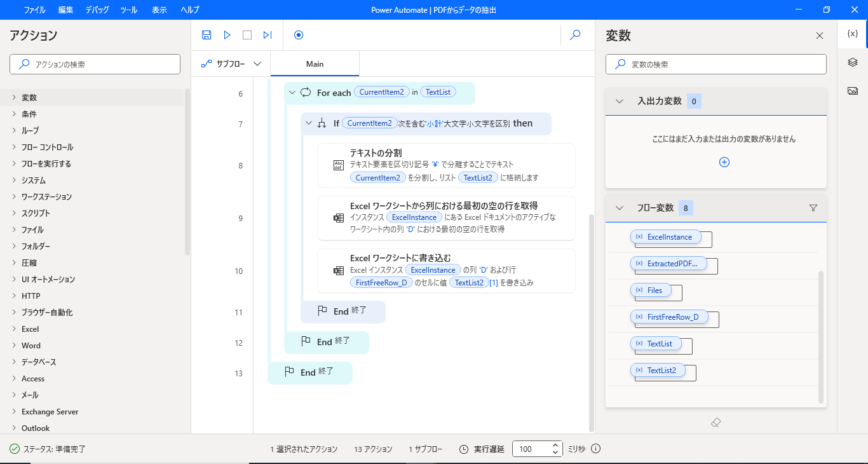Click the flow variables list scrollbar
The height and width of the screenshot is (464, 868).
[821, 337]
